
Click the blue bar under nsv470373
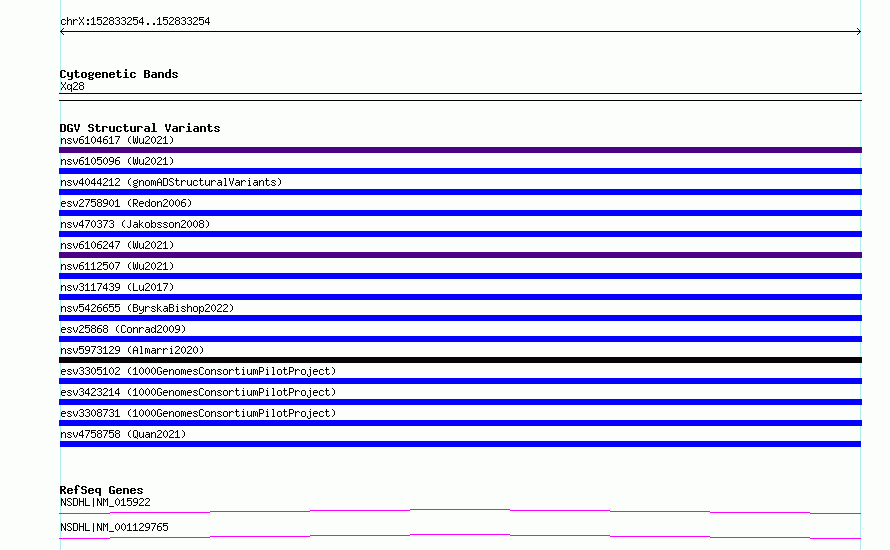[x=460, y=234]
